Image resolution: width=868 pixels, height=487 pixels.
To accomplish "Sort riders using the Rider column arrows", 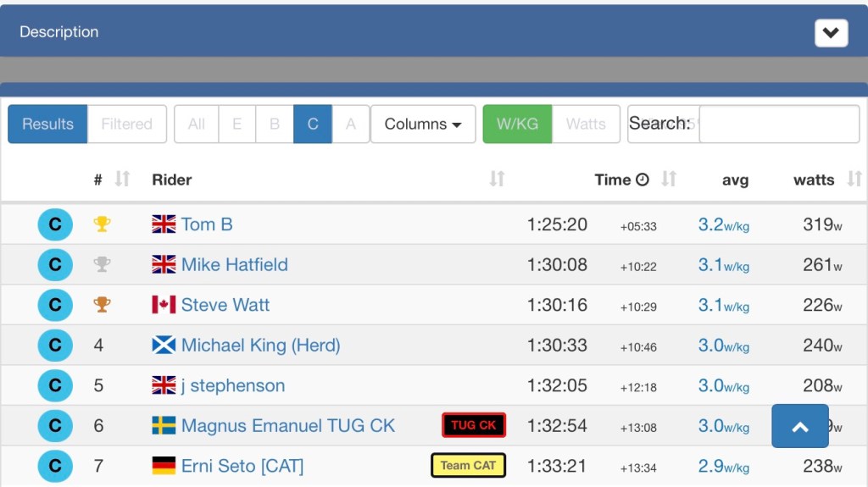I will click(497, 179).
